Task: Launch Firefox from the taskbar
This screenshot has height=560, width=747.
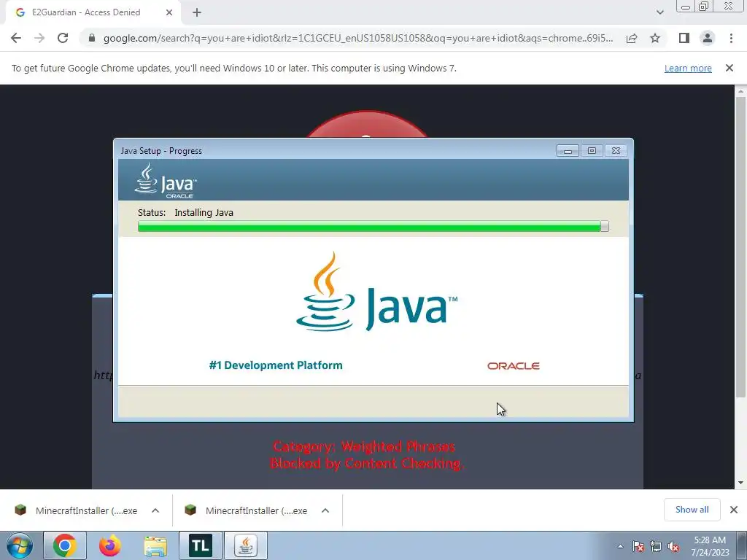Action: click(109, 545)
